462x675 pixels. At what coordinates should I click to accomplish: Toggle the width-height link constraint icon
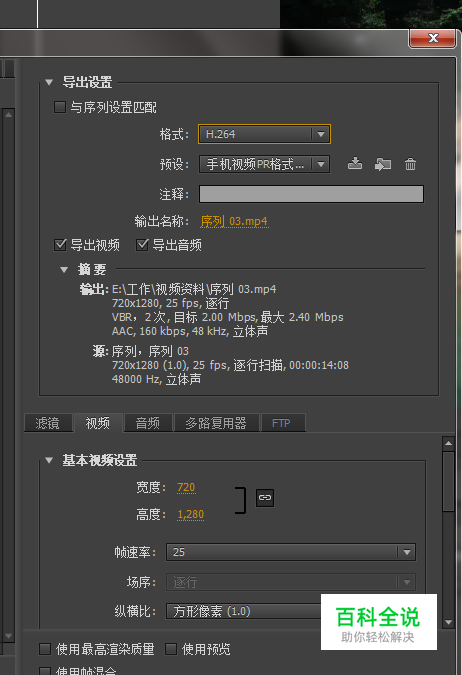coord(265,498)
